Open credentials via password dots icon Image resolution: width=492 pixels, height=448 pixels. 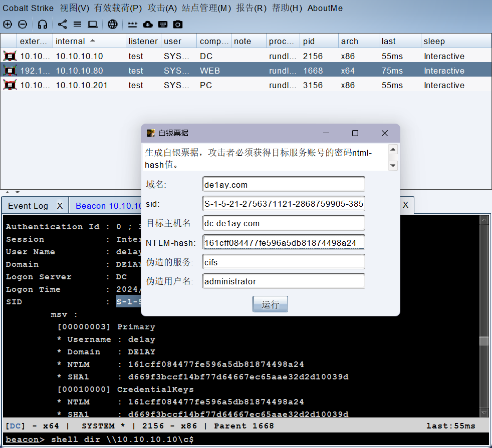(x=132, y=25)
